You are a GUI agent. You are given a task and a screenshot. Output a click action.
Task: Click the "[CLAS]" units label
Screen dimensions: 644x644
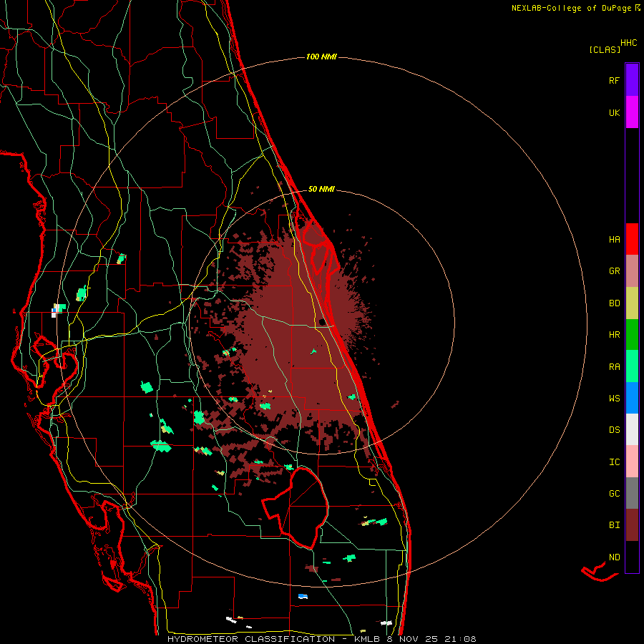coord(605,49)
